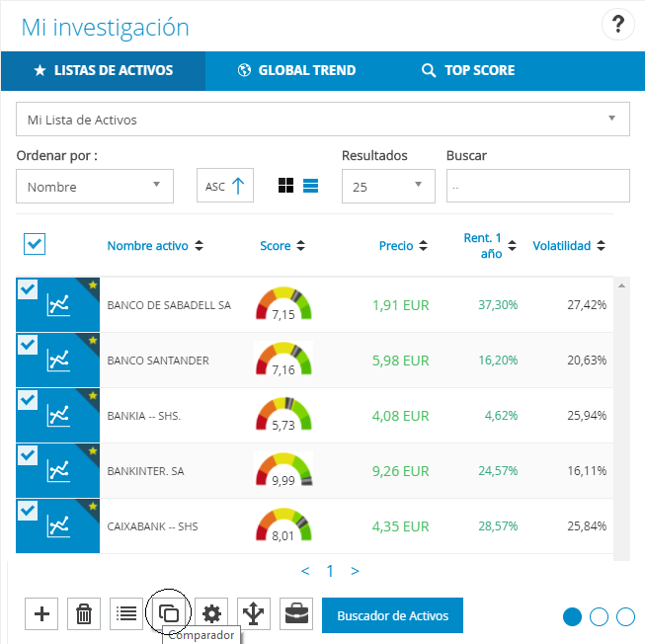Open the Ordenar por Nombre dropdown
Image resolution: width=645 pixels, height=644 pixels.
click(x=95, y=187)
